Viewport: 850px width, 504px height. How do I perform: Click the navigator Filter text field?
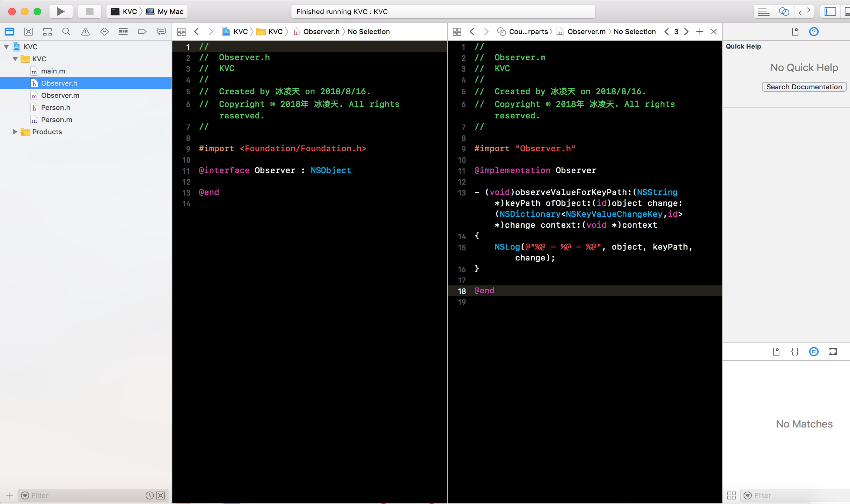pos(85,495)
